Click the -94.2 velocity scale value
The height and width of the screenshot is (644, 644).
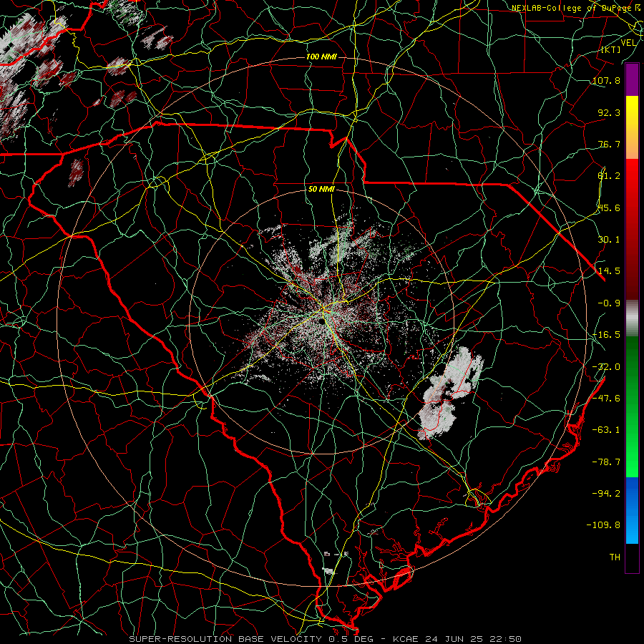coord(606,494)
